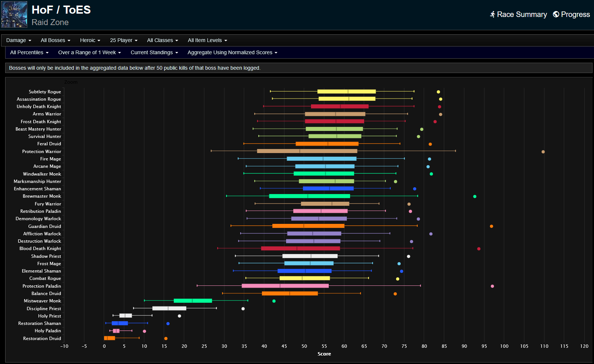594x364 pixels.
Task: Click the Subtlety Rogue yellow box bar
Action: pyautogui.click(x=346, y=91)
